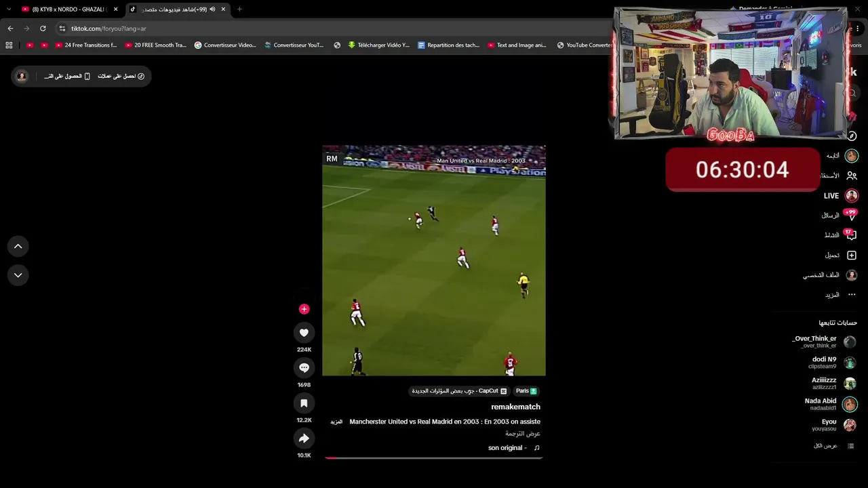The image size is (868, 488).
Task: Expand the video description with المزيد
Action: click(336, 422)
